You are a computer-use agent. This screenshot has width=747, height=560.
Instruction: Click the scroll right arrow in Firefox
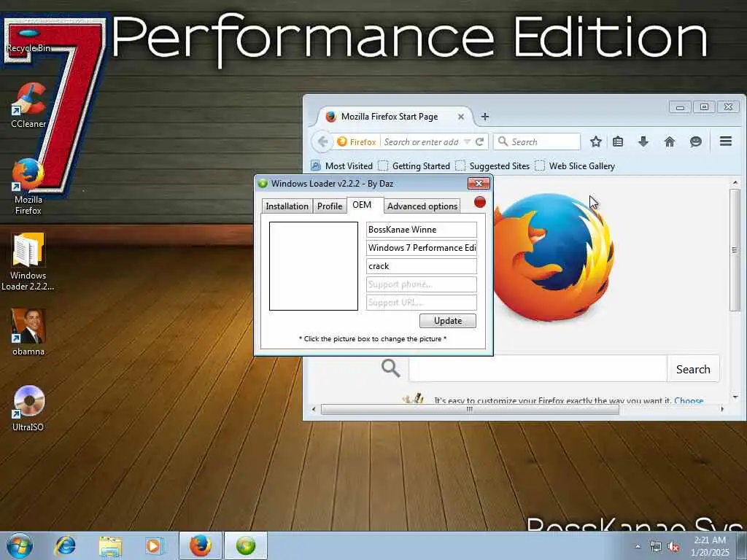coord(722,409)
